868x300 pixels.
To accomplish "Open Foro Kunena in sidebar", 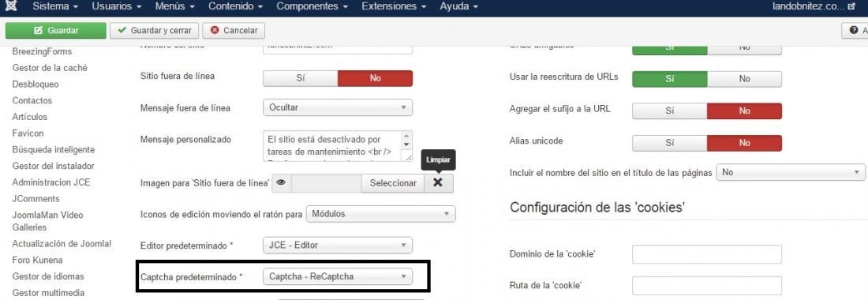I will coord(37,261).
